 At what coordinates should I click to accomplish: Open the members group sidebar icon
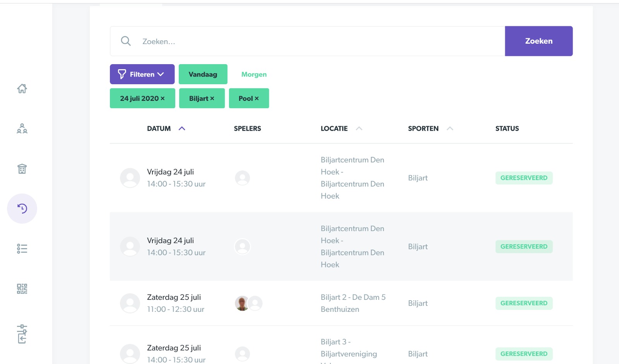pos(22,129)
